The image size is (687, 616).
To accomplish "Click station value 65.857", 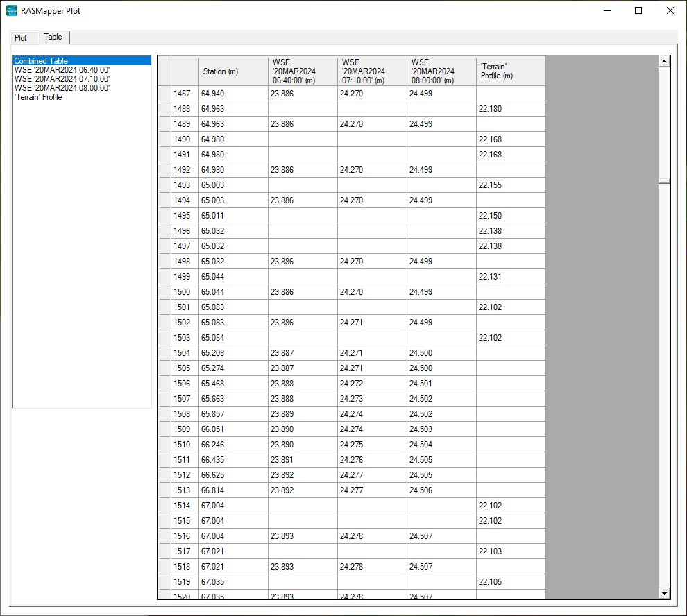I will [x=233, y=414].
